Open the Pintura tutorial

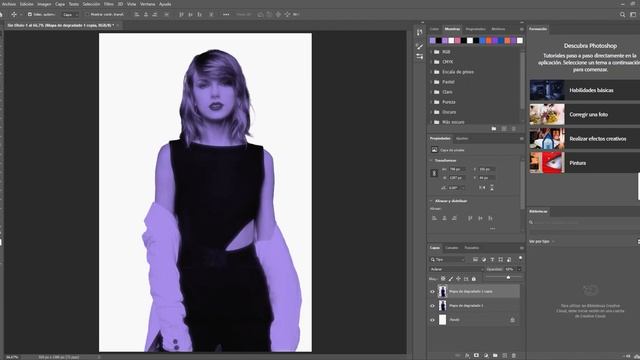pyautogui.click(x=584, y=163)
